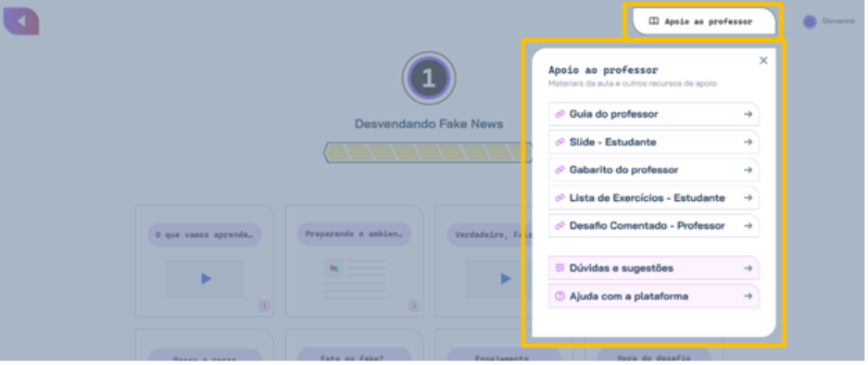Click the book icon in Apoio ao professor button
The image size is (868, 365).
(x=654, y=21)
